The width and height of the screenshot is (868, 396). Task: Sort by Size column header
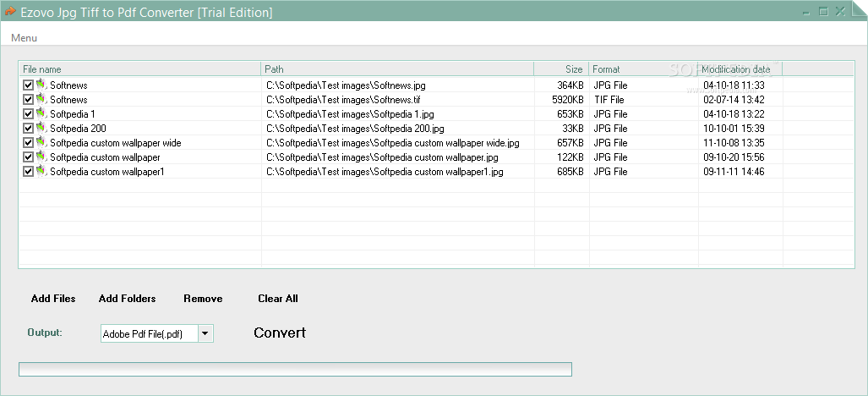coord(561,69)
